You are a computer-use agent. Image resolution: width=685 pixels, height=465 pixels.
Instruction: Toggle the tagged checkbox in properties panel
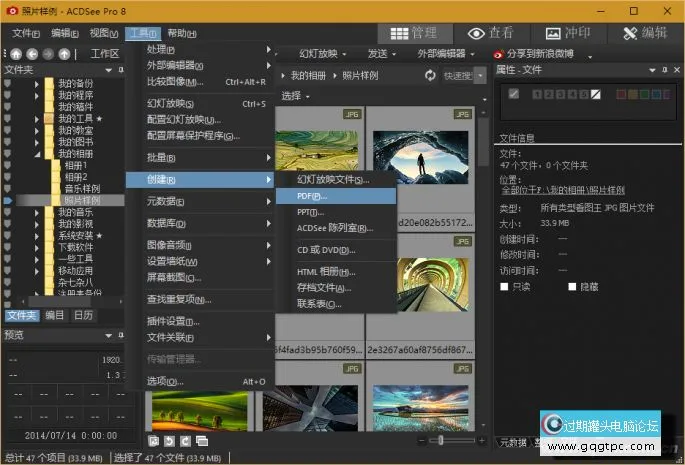[x=514, y=94]
